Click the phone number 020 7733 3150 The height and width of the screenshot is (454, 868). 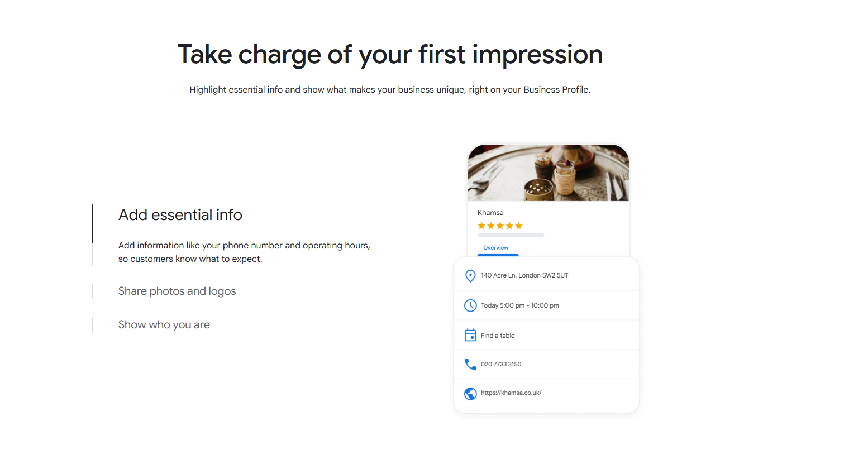[501, 364]
